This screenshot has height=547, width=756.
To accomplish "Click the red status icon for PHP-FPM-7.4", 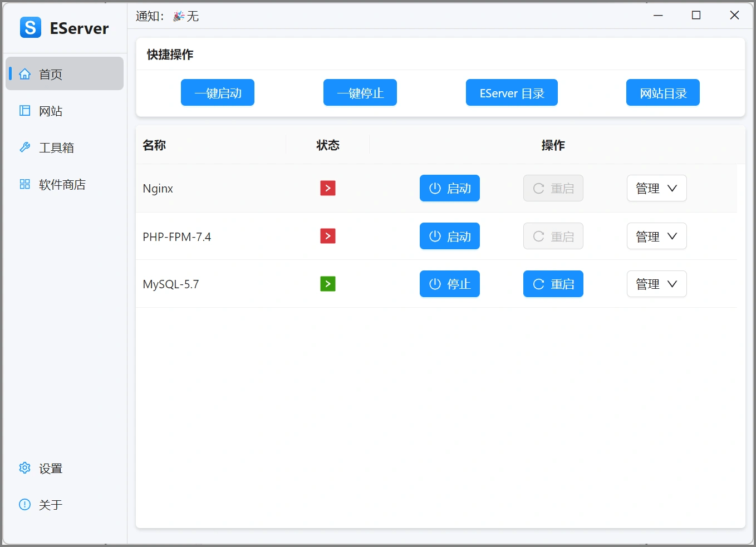I will (328, 236).
